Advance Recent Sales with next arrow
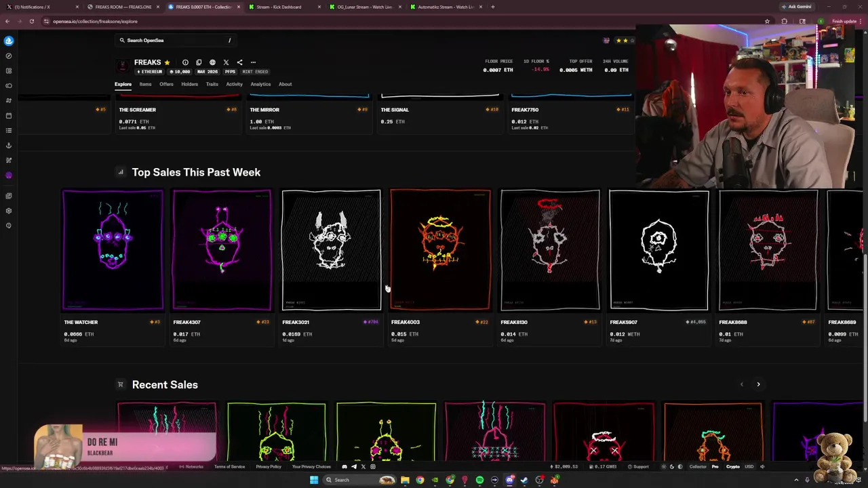 tap(758, 384)
